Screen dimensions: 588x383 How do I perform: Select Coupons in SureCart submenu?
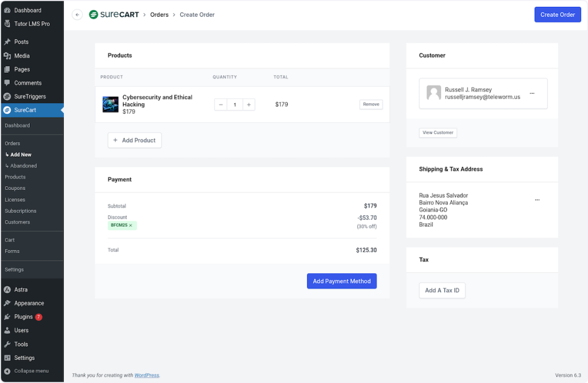15,188
